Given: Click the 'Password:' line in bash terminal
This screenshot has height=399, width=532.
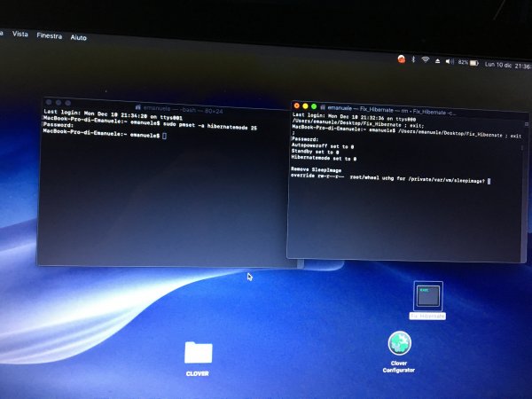Looking at the screenshot, I should click(58, 125).
